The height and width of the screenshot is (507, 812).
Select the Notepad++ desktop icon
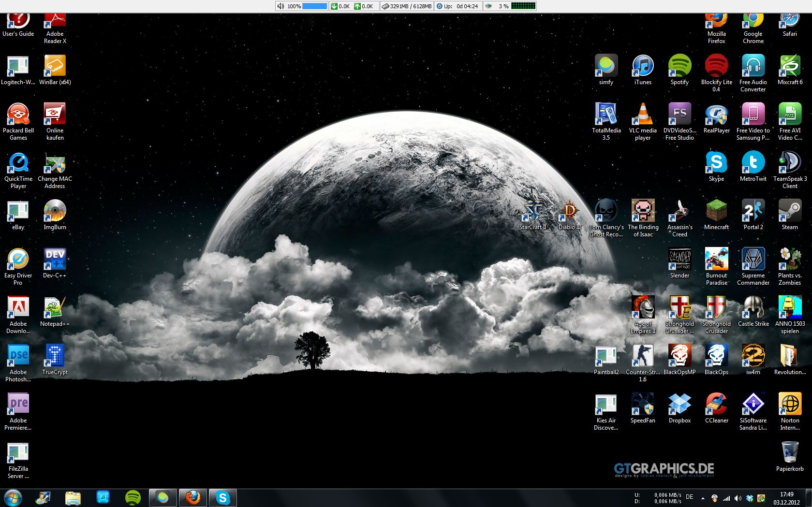pyautogui.click(x=55, y=308)
